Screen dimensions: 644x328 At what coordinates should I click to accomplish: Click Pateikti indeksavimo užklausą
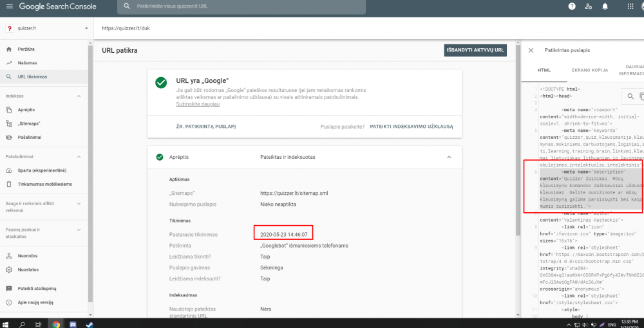(x=412, y=127)
